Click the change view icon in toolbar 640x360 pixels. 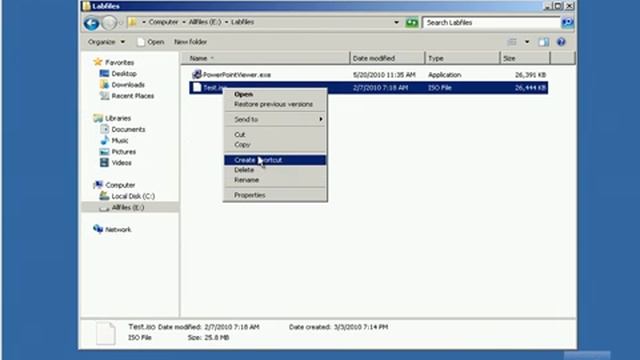pos(512,42)
